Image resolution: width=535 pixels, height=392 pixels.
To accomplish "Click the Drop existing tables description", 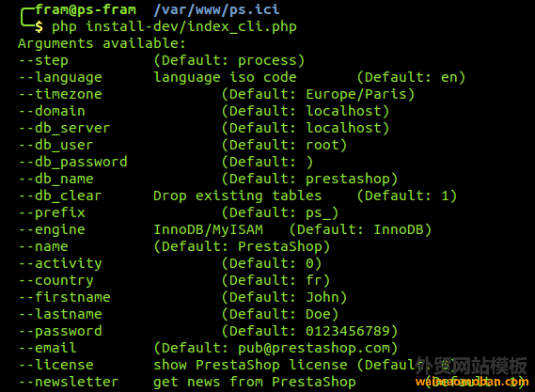I will coord(238,196).
